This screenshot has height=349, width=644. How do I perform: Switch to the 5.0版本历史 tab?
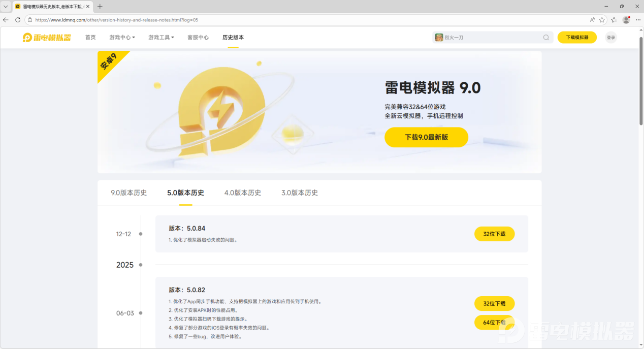[185, 193]
